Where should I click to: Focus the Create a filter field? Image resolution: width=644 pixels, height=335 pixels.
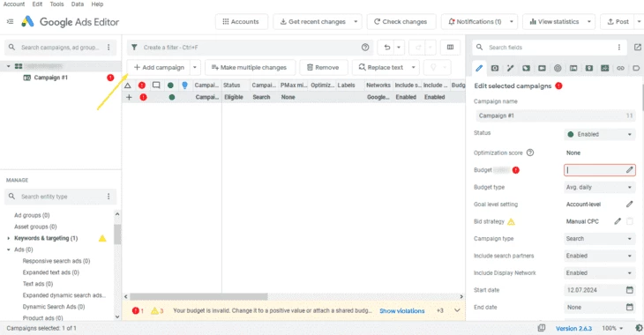[251, 48]
